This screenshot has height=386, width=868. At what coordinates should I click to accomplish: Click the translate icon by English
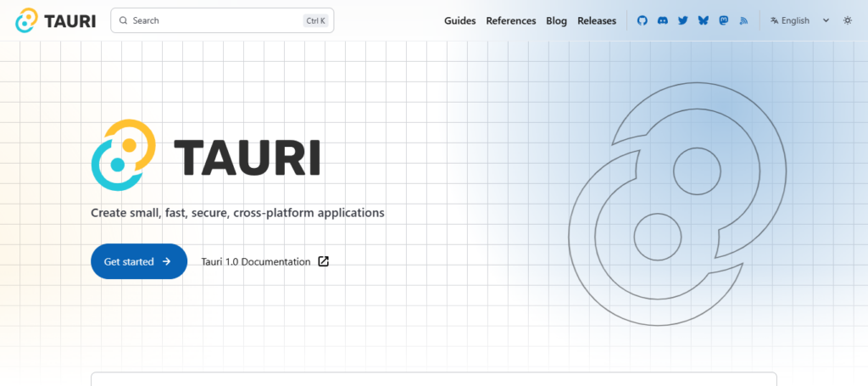(x=774, y=20)
